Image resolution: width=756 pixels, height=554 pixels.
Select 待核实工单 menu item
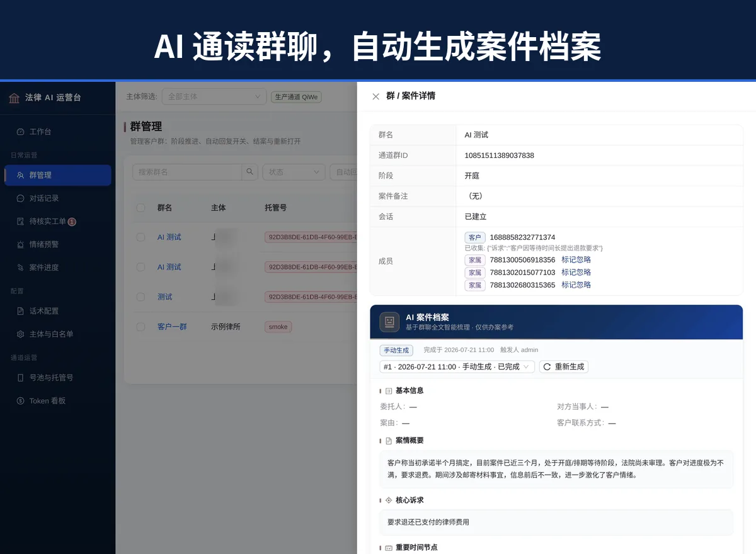57,222
